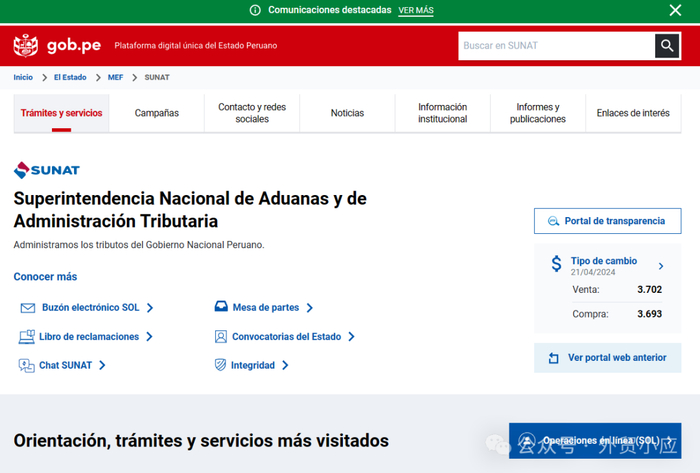
Task: Click the Buzón electrónico SOL envelope icon
Action: tap(28, 308)
